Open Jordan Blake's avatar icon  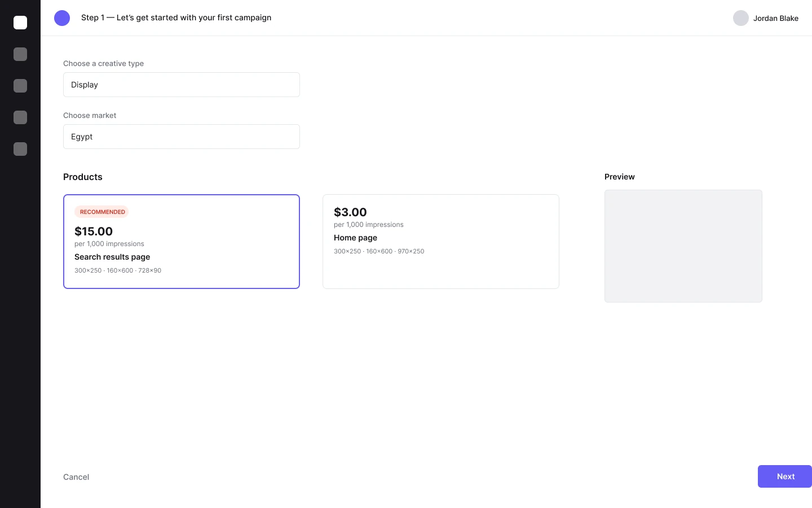(741, 18)
